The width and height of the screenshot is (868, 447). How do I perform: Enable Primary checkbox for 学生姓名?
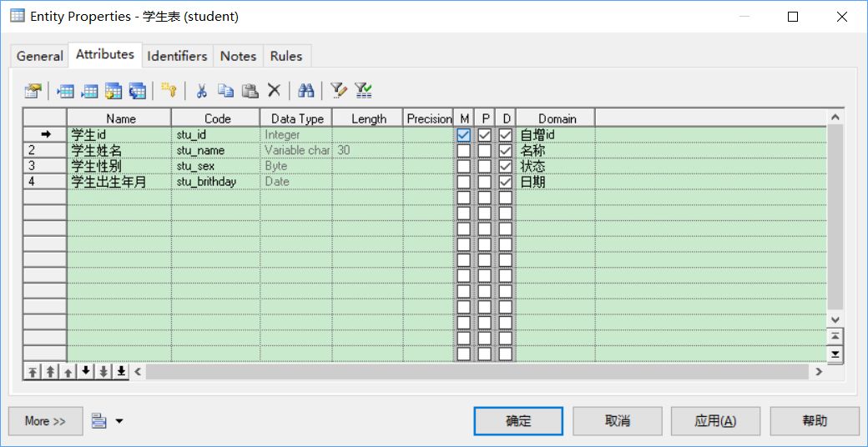tap(485, 150)
